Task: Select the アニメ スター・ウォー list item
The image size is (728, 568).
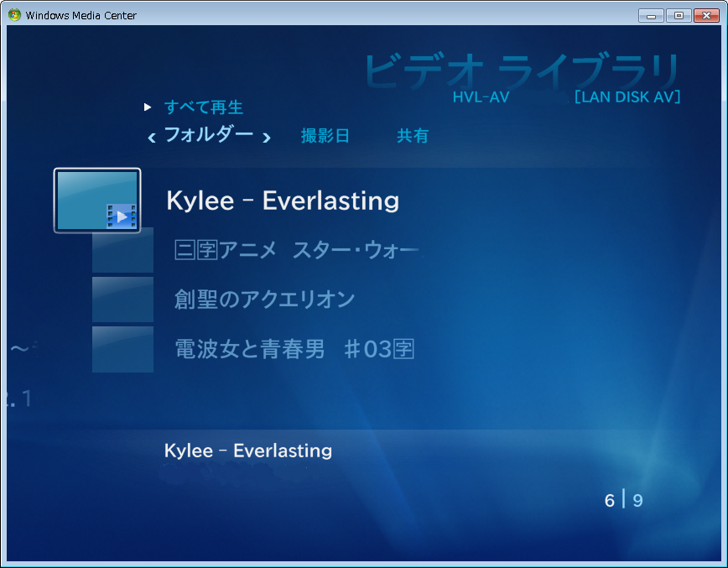Action: click(x=297, y=250)
